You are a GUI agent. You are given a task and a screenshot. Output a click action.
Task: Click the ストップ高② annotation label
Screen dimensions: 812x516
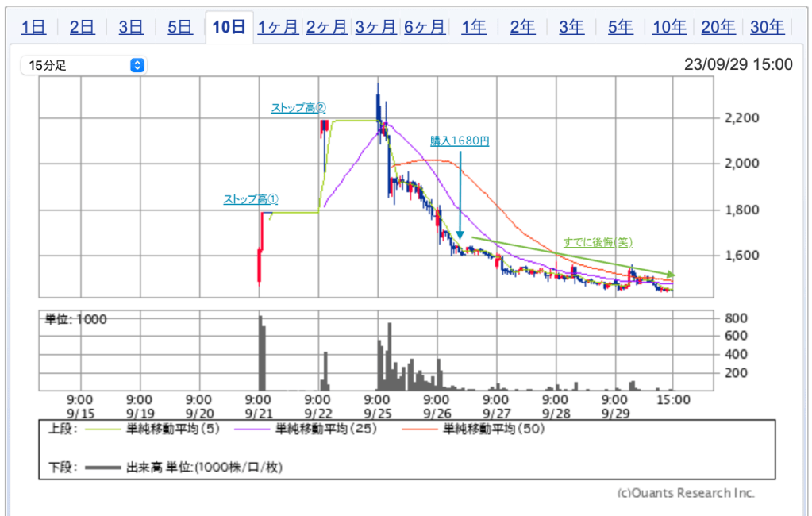(298, 107)
